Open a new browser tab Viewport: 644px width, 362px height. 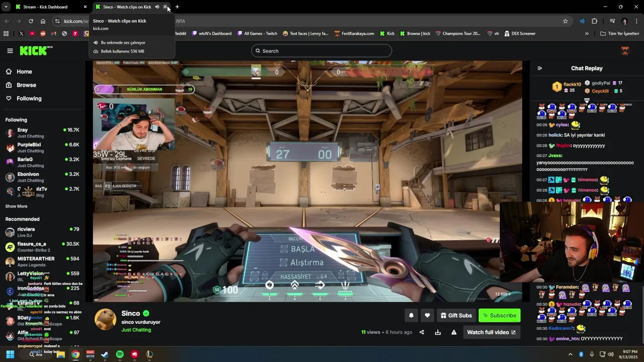coord(177,7)
